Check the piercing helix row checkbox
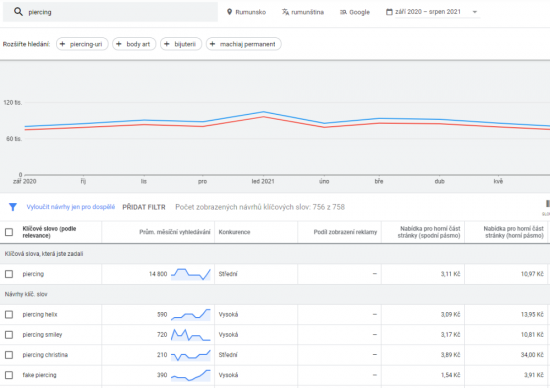 pos(9,315)
